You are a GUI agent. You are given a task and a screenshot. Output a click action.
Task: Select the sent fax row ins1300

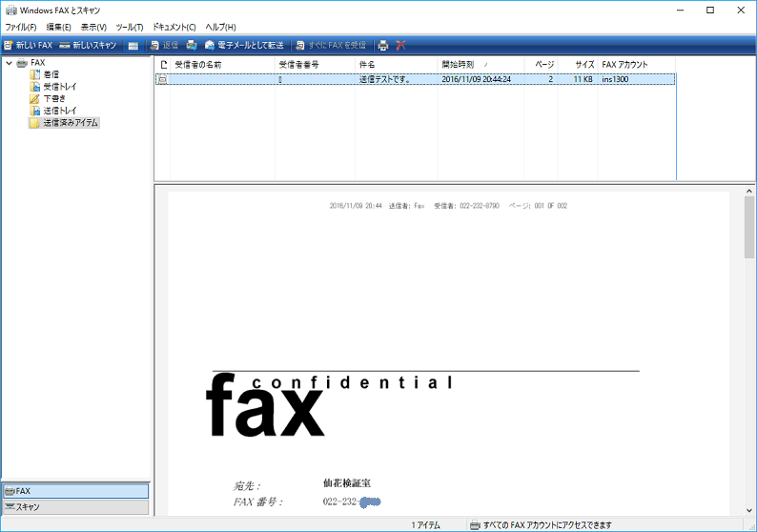415,79
